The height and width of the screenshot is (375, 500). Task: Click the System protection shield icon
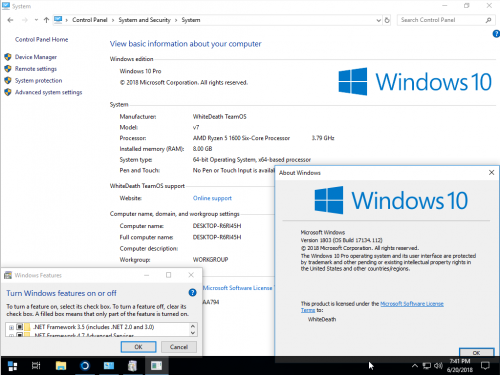pos(8,80)
